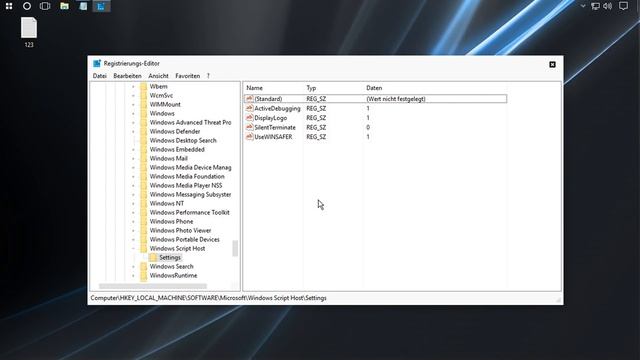640x360 pixels.
Task: Open the Favoriten menu
Action: click(x=187, y=76)
